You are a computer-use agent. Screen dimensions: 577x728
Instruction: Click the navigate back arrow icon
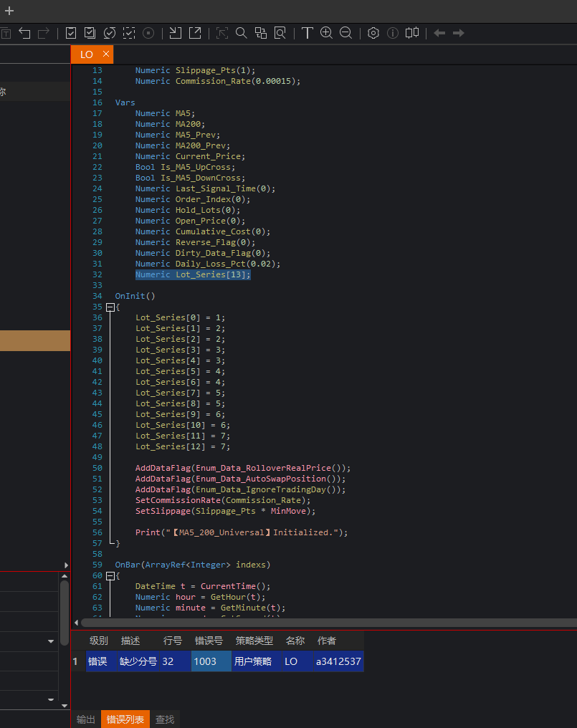click(439, 33)
